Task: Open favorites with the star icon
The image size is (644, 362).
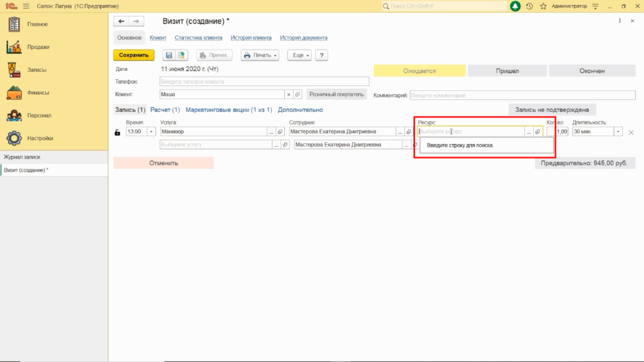Action: point(543,6)
